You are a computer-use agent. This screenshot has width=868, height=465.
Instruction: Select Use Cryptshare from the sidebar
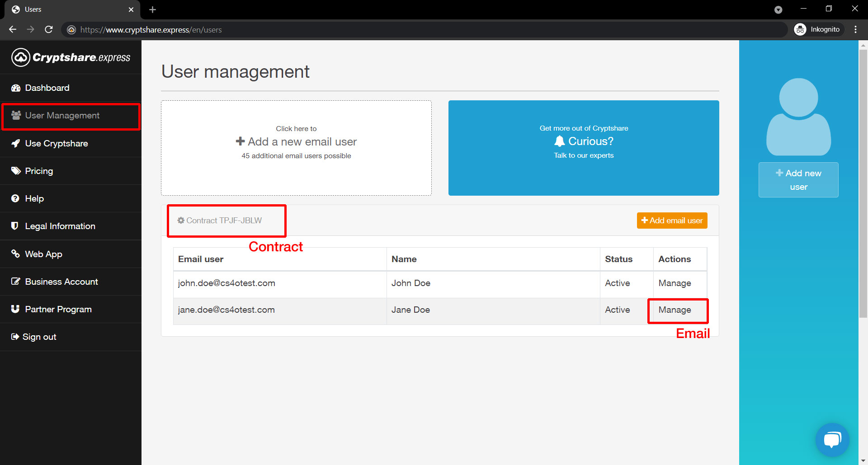[x=56, y=143]
